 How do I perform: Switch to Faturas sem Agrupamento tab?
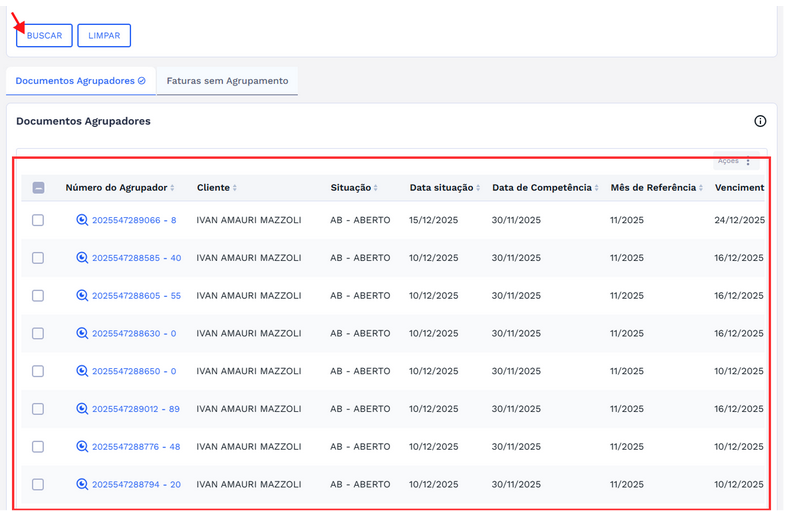[227, 81]
